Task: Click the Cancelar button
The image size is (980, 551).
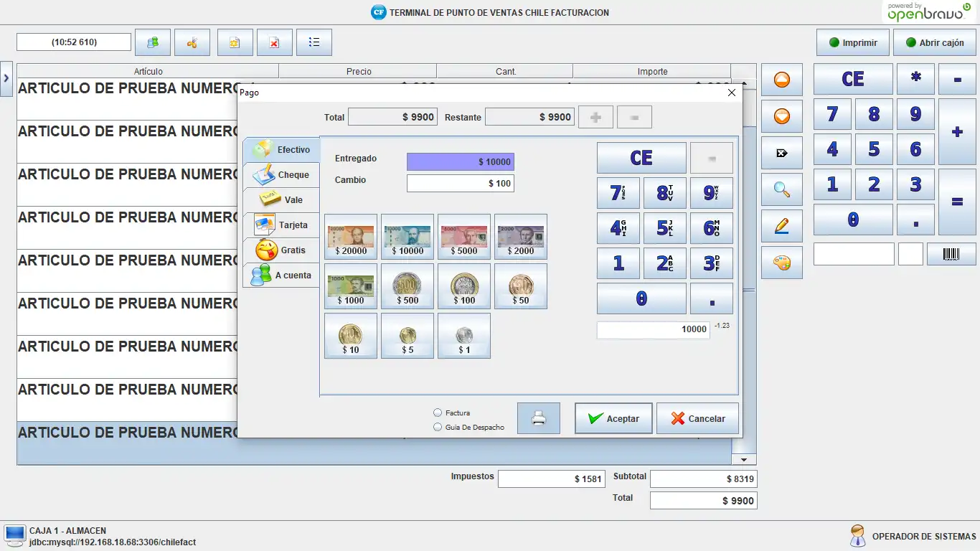Action: (x=697, y=418)
